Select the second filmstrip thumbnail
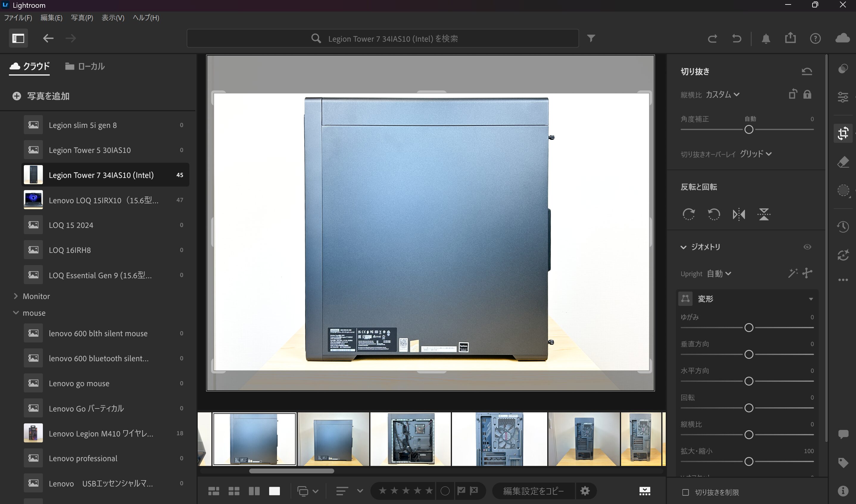Viewport: 856px width, 504px height. tap(333, 439)
